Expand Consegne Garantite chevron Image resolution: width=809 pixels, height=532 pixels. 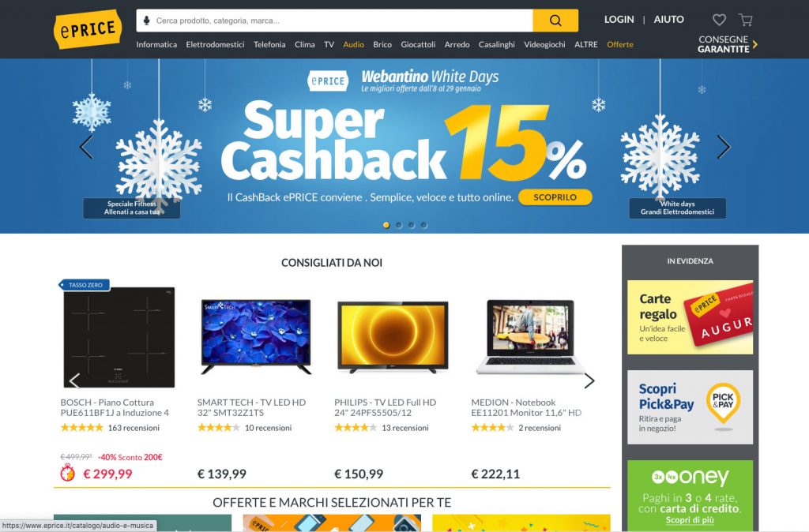(754, 44)
